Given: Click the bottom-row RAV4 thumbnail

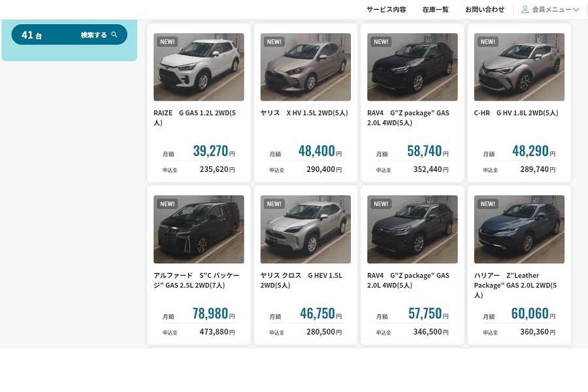Looking at the screenshot, I should click(412, 229).
